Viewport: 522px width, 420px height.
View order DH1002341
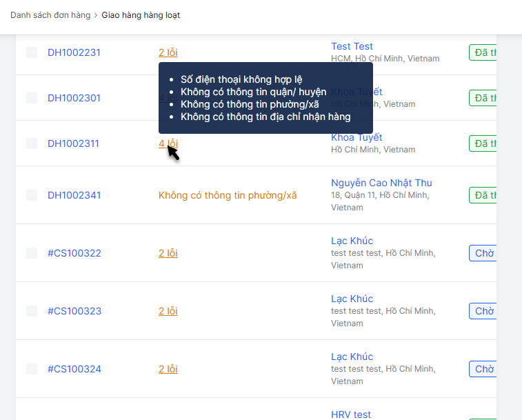coord(74,195)
